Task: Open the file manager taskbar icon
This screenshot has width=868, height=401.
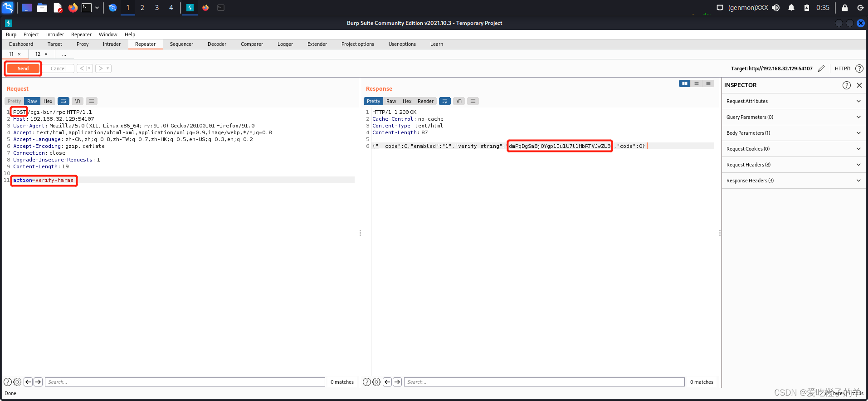Action: (42, 8)
